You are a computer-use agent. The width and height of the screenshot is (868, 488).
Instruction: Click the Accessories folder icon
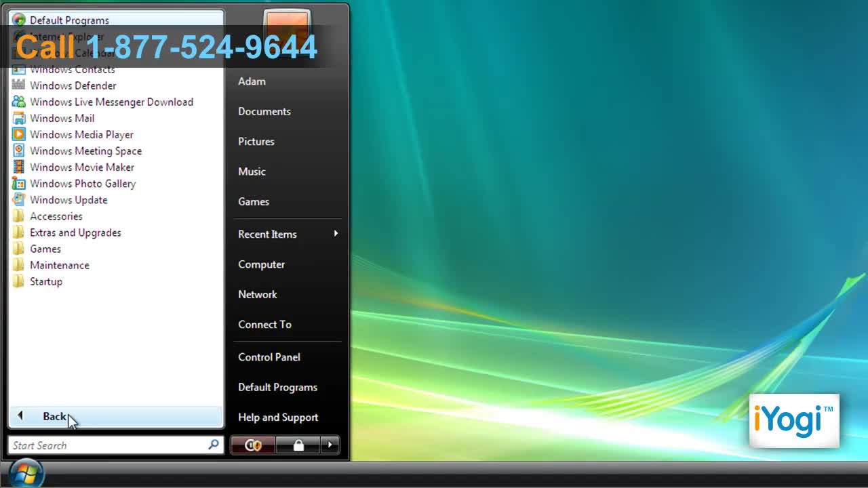click(19, 216)
